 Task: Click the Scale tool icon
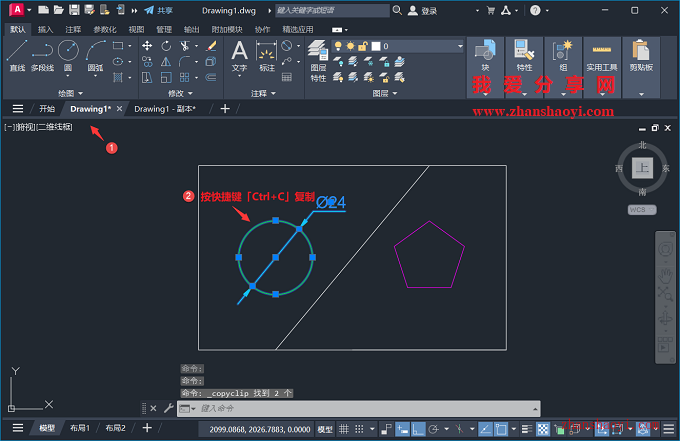click(x=166, y=78)
